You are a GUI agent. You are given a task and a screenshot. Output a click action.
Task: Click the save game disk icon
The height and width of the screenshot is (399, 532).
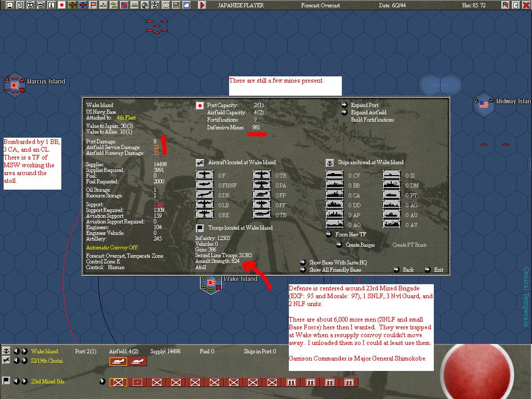(x=10, y=5)
